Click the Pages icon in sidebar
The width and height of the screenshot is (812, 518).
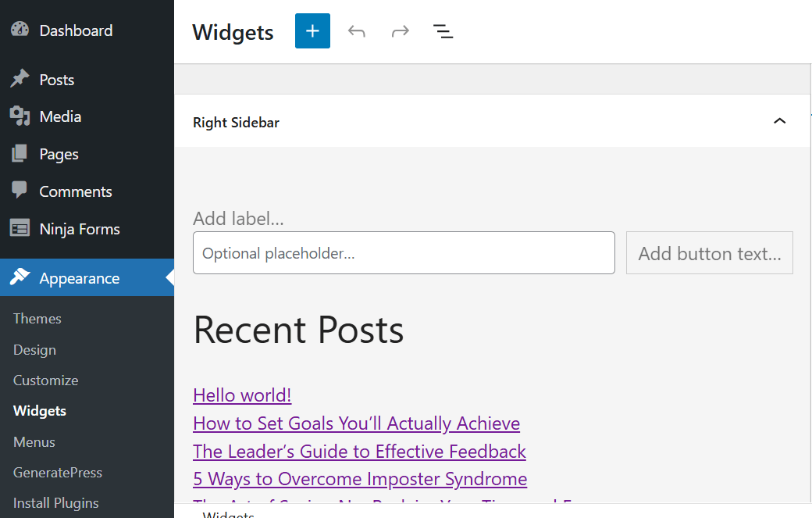(20, 154)
